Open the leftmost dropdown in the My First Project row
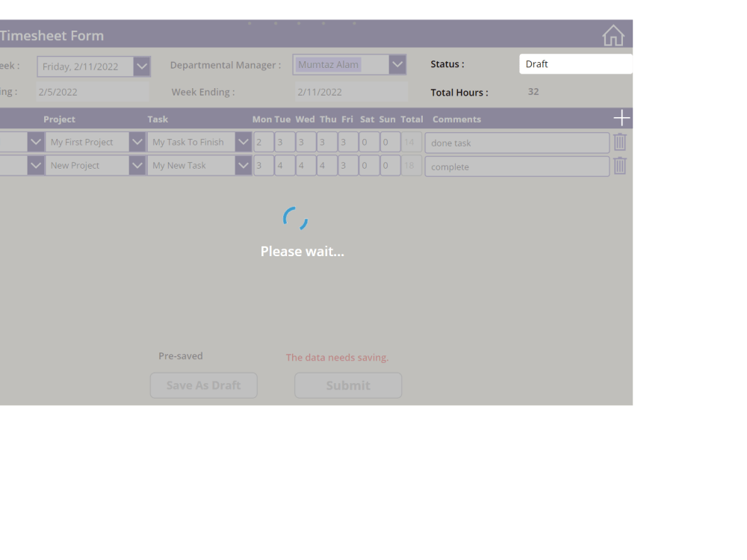The width and height of the screenshot is (747, 560). [x=36, y=142]
